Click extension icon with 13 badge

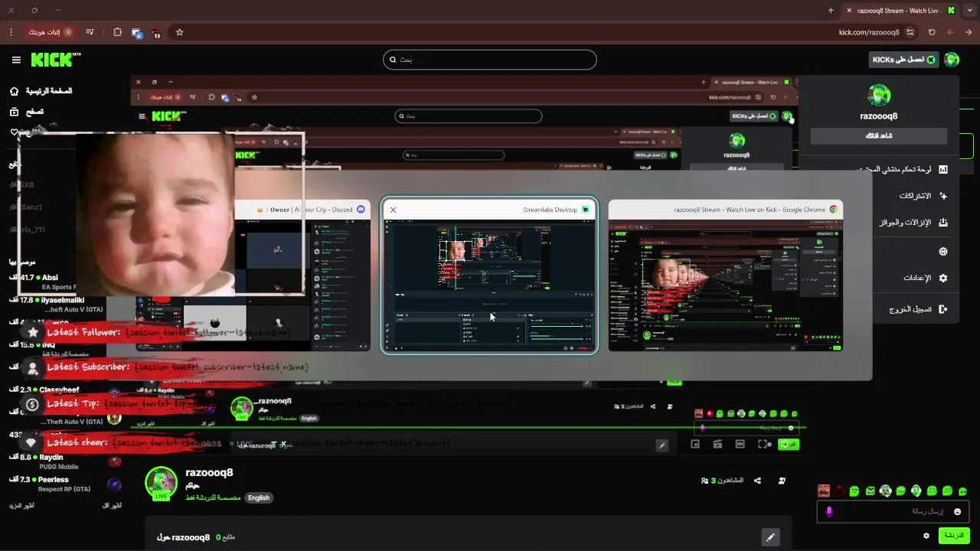156,33
